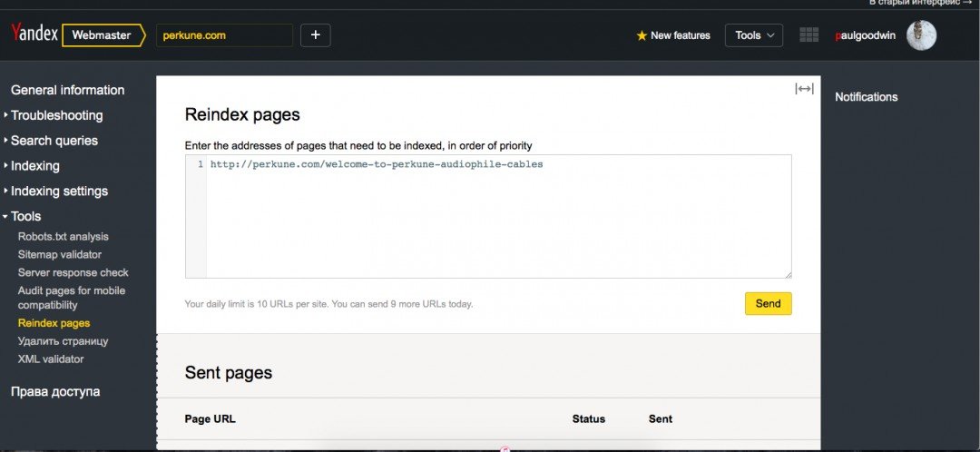This screenshot has width=980, height=452.
Task: Open Права доступа section
Action: (55, 392)
